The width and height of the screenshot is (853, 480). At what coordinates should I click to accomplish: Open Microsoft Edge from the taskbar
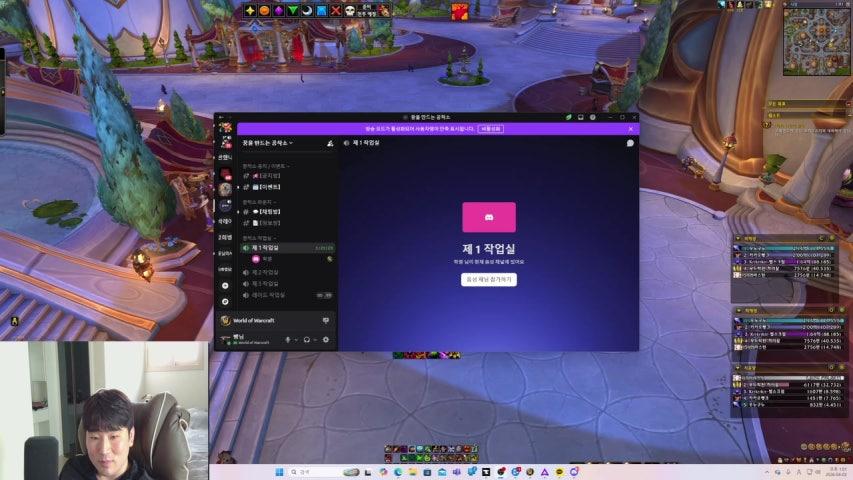398,472
